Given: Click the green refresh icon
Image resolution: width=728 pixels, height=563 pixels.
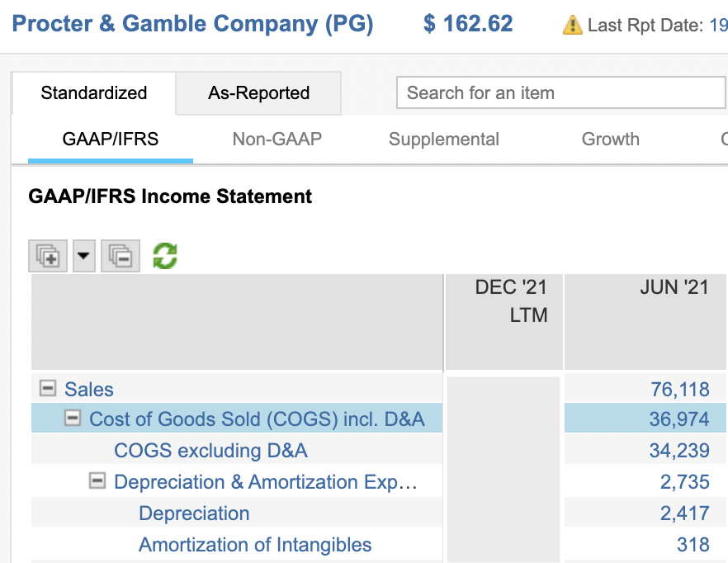Looking at the screenshot, I should 165,256.
